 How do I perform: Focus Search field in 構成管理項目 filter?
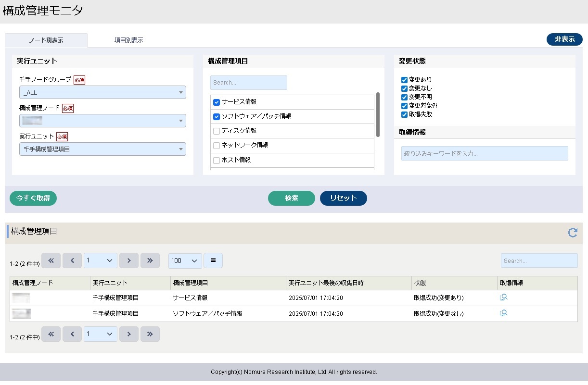coord(249,83)
